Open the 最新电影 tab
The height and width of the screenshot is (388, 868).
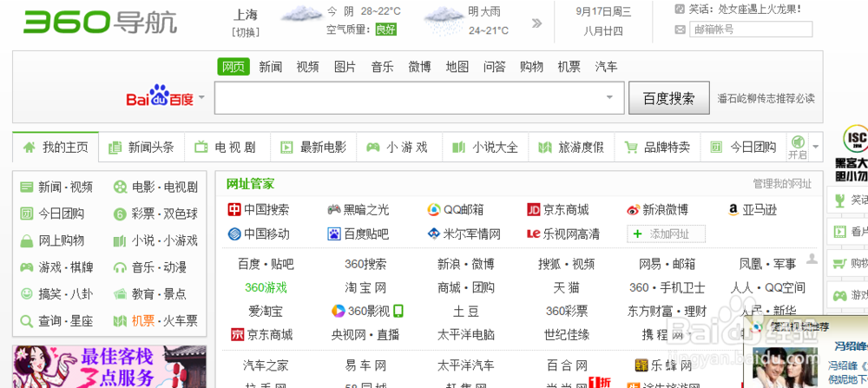pyautogui.click(x=313, y=148)
